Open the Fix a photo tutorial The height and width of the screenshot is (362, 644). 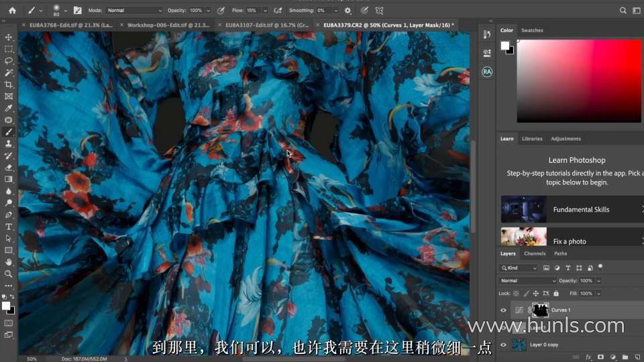[x=570, y=240]
